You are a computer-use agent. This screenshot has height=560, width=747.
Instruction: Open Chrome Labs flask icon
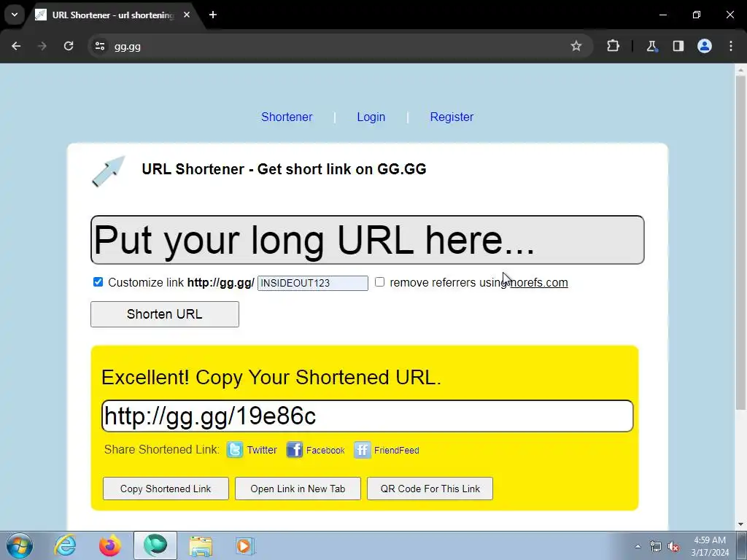tap(651, 46)
